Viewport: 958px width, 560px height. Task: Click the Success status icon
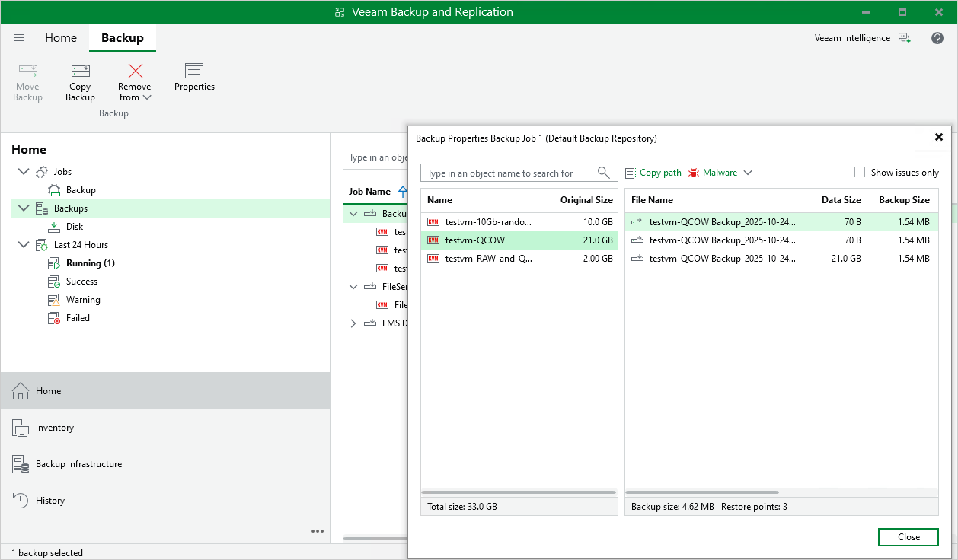[x=54, y=282]
